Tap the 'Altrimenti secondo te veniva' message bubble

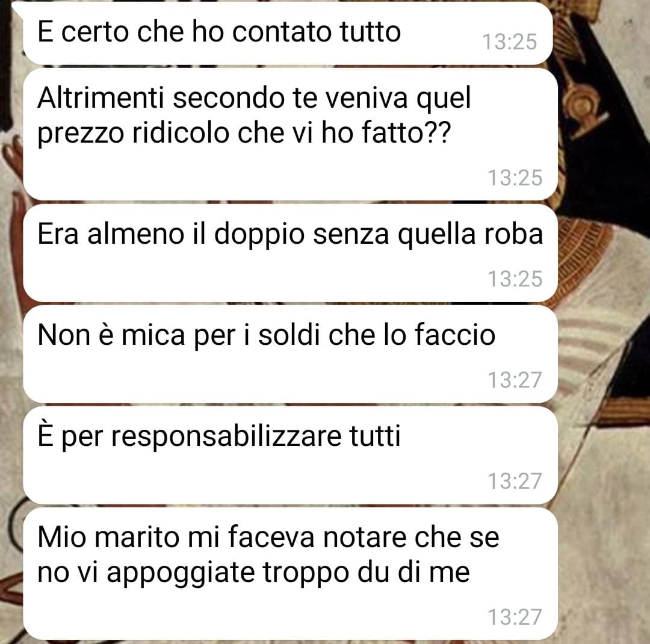[290, 134]
